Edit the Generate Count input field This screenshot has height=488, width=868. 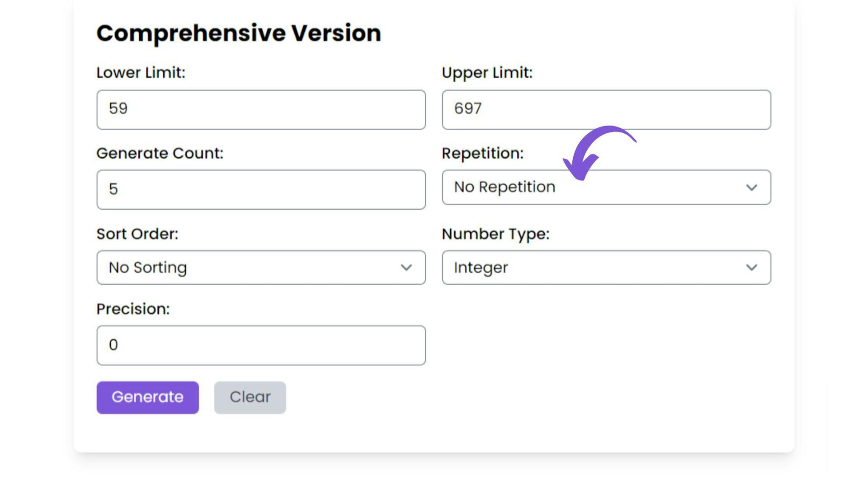pyautogui.click(x=261, y=189)
